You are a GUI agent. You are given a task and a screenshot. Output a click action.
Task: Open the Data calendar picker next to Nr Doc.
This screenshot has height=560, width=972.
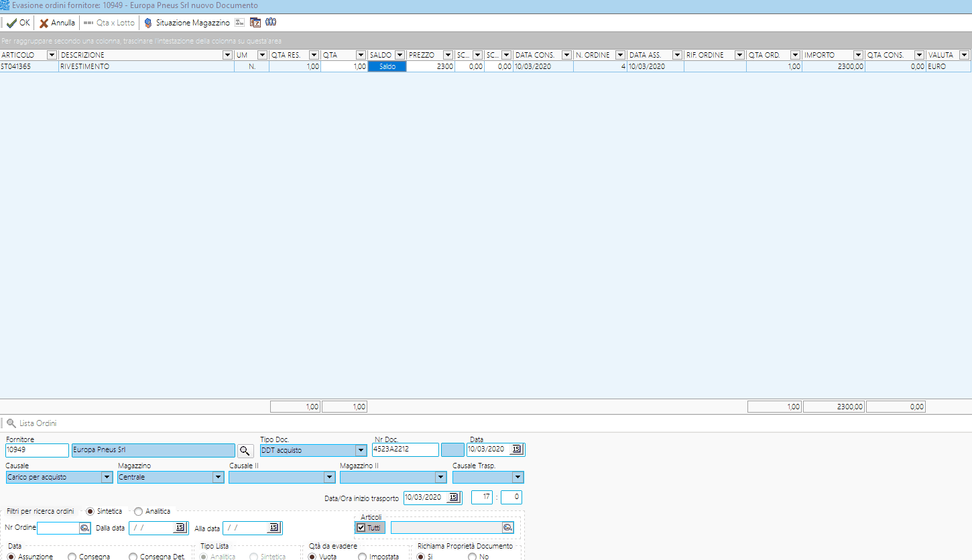pyautogui.click(x=517, y=449)
